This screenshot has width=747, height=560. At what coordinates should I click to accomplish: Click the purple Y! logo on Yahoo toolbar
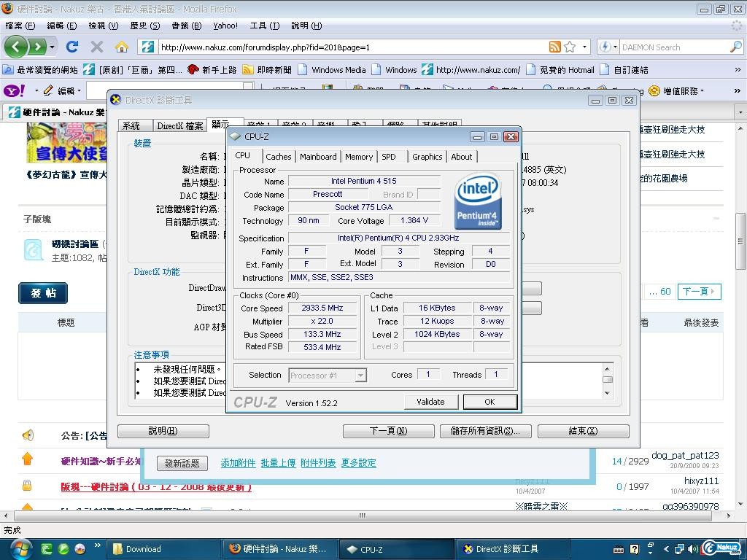[x=15, y=90]
